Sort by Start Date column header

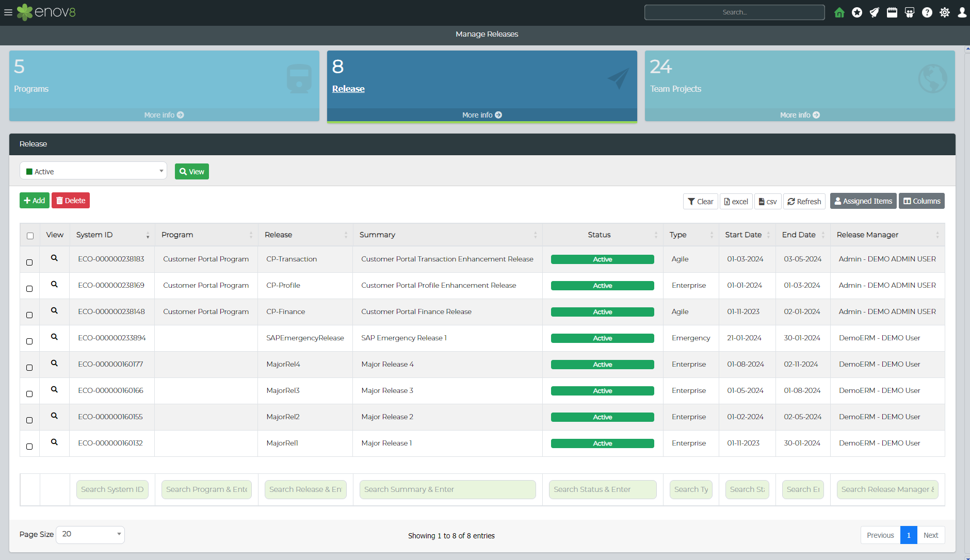[x=747, y=235]
